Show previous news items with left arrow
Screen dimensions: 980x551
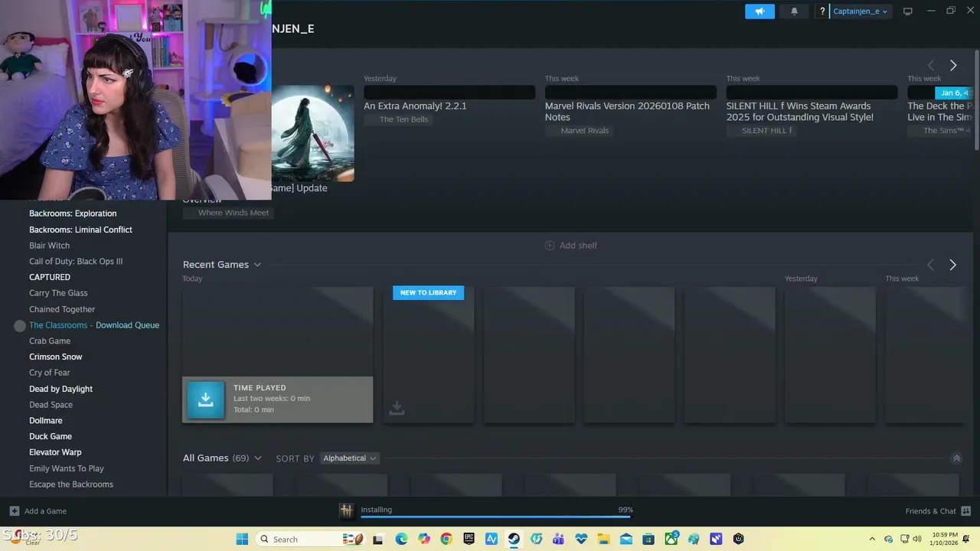(x=931, y=66)
